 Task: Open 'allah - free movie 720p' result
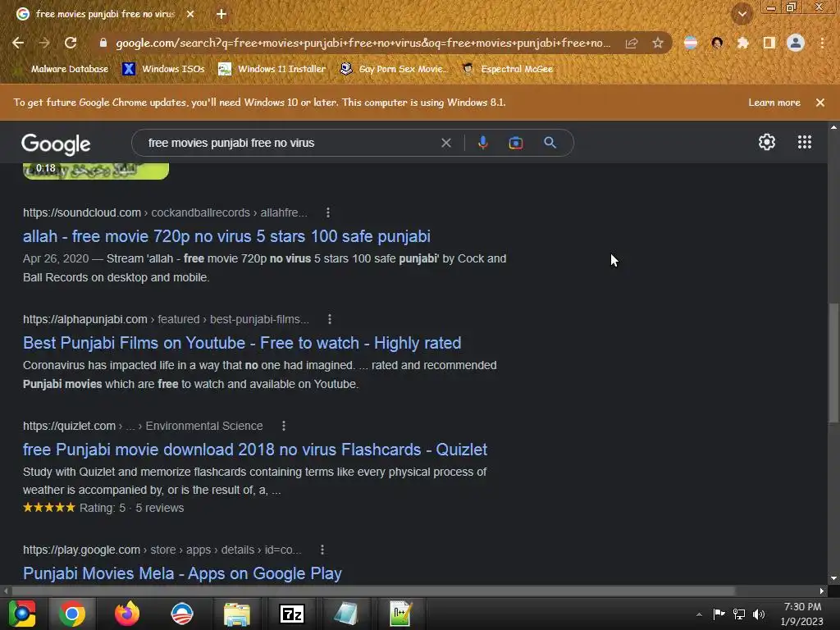pos(226,236)
